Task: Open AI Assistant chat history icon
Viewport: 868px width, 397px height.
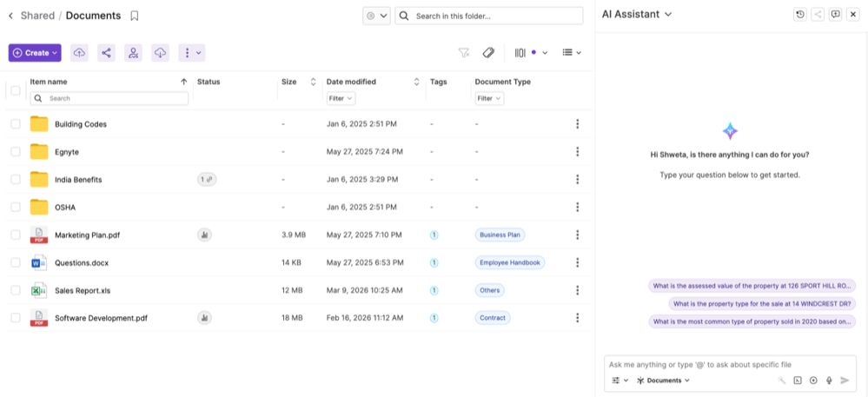Action: click(x=799, y=15)
